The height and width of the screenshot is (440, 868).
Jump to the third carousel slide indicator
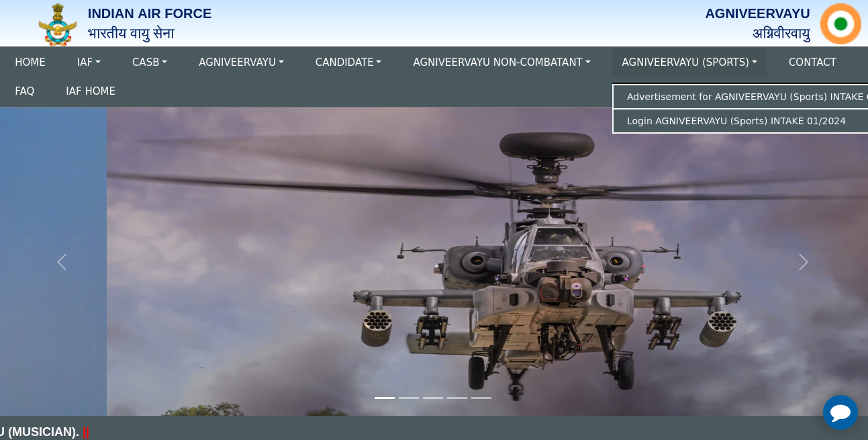(x=433, y=398)
